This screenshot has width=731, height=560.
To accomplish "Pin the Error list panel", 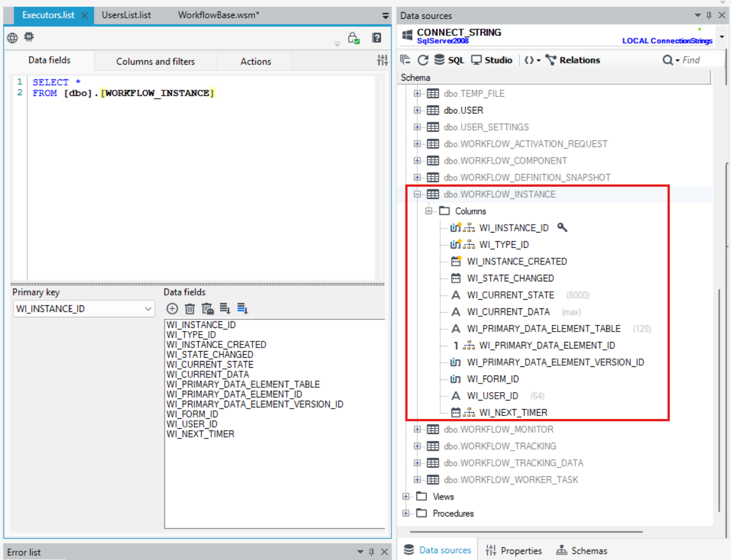I will [371, 552].
